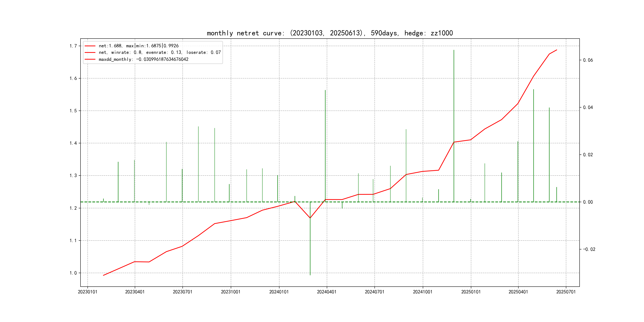Image resolution: width=644 pixels, height=322 pixels.
Task: Click the red net curve's final top-right endpoint
Action: pyautogui.click(x=557, y=50)
